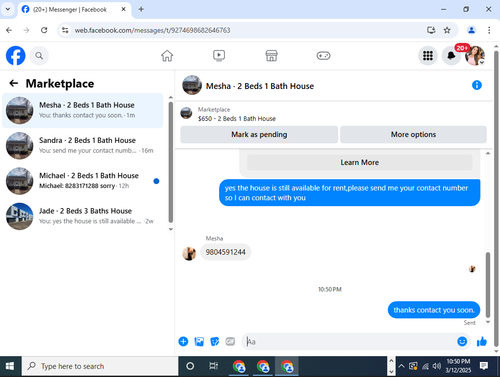Click the $650 listing thumbnail

click(x=186, y=113)
